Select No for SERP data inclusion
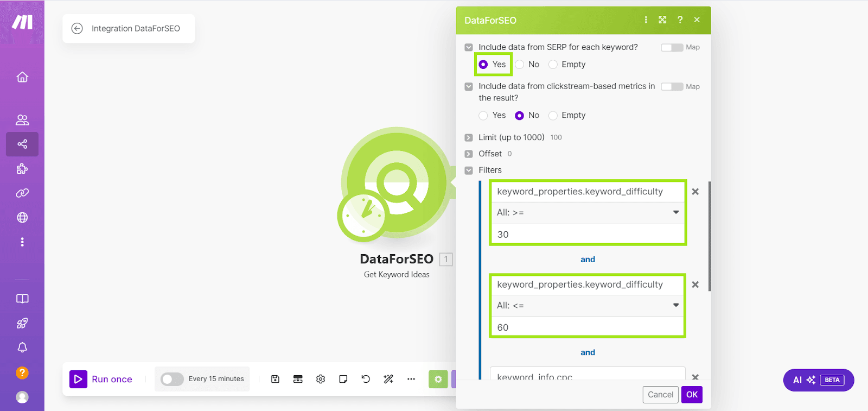Screen dimensions: 868x411 520,65
